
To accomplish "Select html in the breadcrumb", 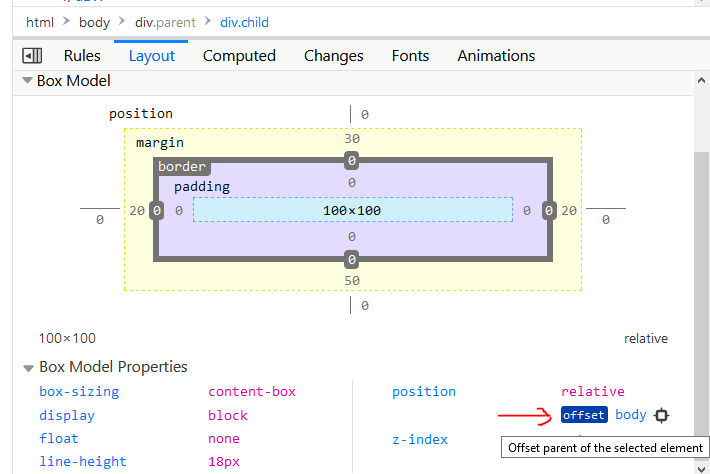I will [x=40, y=22].
